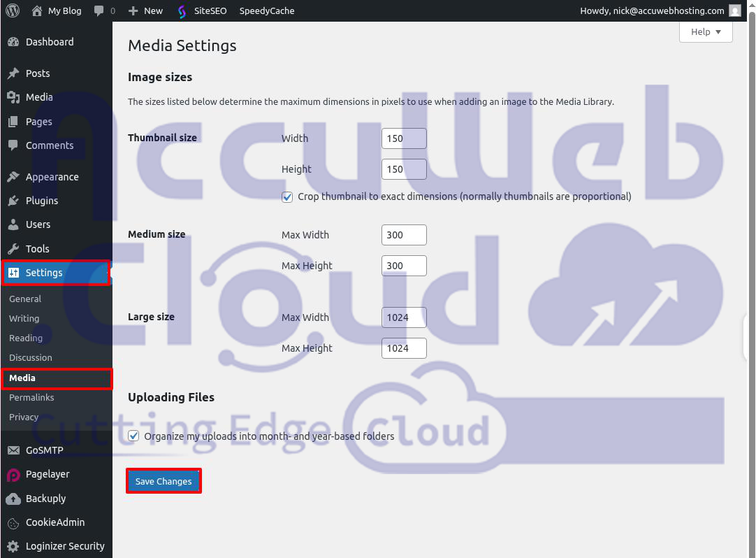The height and width of the screenshot is (558, 756).
Task: Open the comments bubble icon in admin bar
Action: tap(99, 11)
